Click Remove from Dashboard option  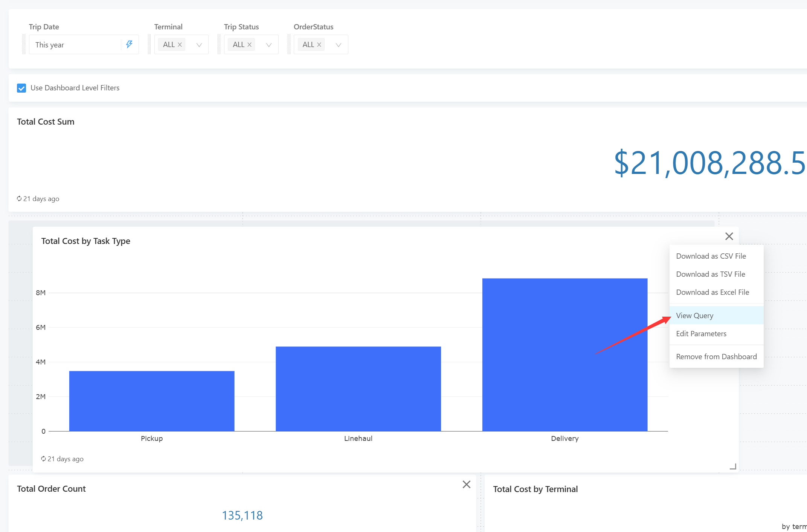pos(716,357)
